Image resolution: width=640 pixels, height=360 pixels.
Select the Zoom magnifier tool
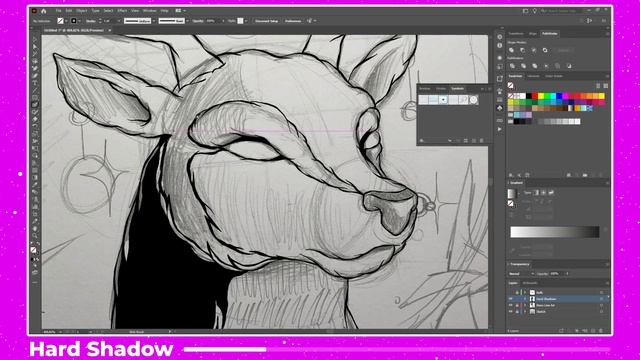(x=35, y=235)
